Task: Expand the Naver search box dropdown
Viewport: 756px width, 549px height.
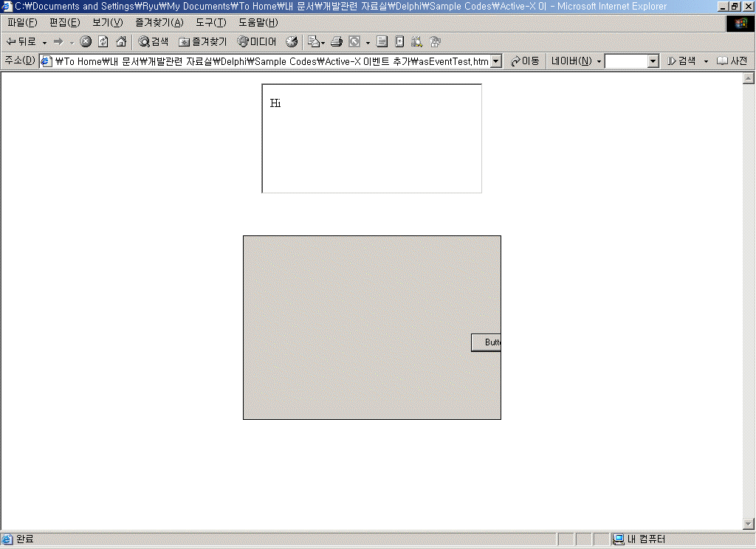Action: click(x=653, y=61)
